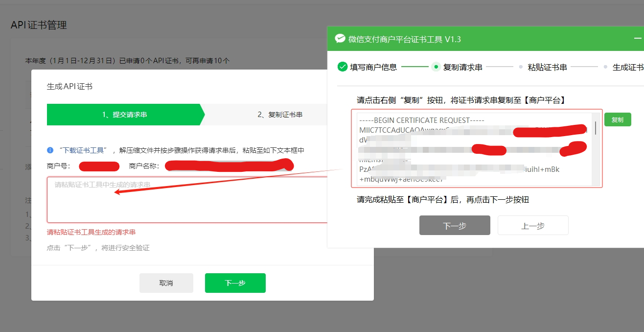The width and height of the screenshot is (644, 332).
Task: Click the blue info icon beside 下载证书工具
Action: pyautogui.click(x=50, y=150)
